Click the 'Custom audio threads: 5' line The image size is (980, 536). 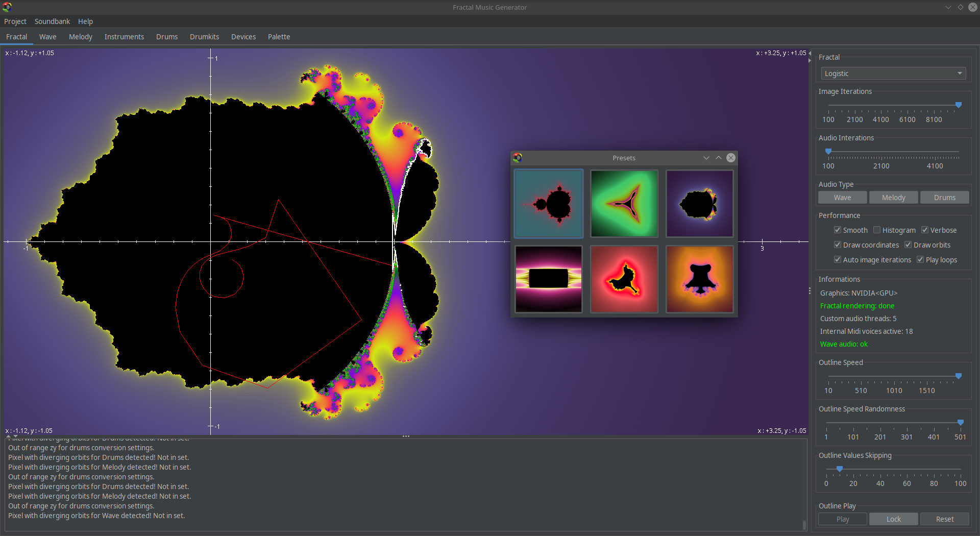(x=858, y=319)
